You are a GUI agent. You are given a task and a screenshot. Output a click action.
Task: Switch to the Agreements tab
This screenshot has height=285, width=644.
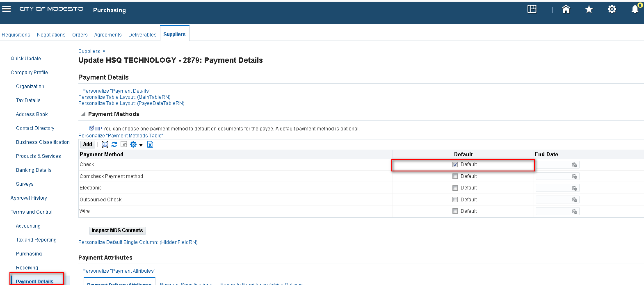point(108,35)
